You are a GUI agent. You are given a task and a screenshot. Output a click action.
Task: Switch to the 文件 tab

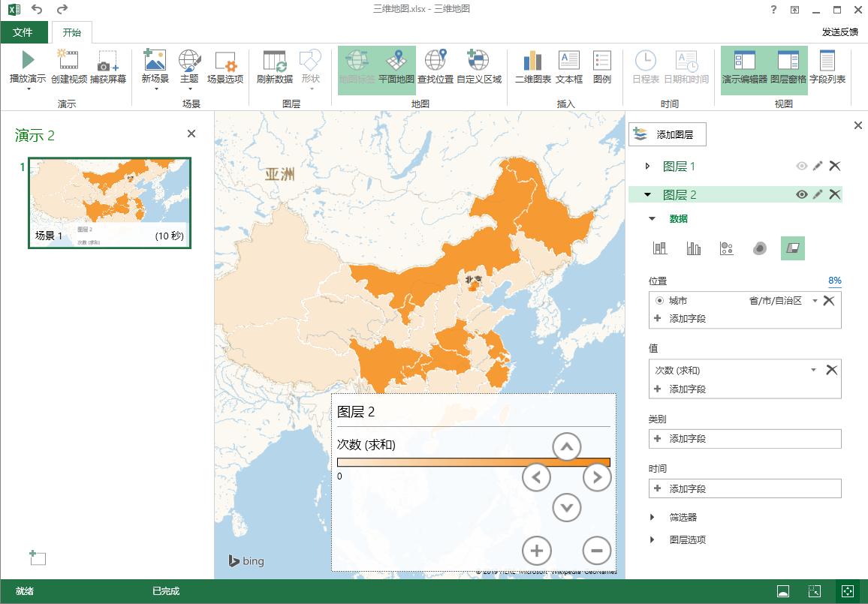[x=25, y=32]
